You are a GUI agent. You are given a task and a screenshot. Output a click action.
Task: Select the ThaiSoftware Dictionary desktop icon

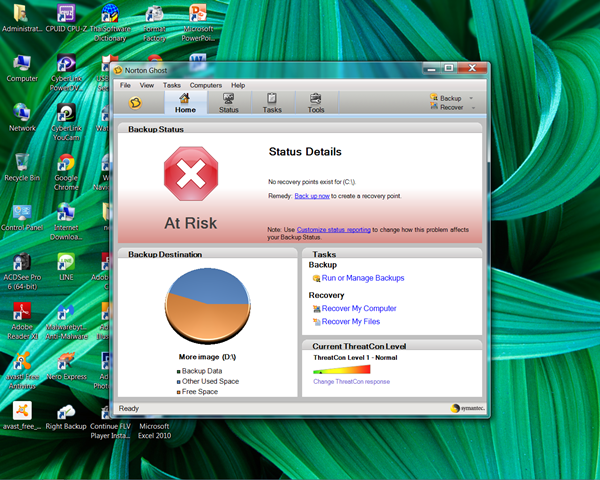[x=110, y=22]
